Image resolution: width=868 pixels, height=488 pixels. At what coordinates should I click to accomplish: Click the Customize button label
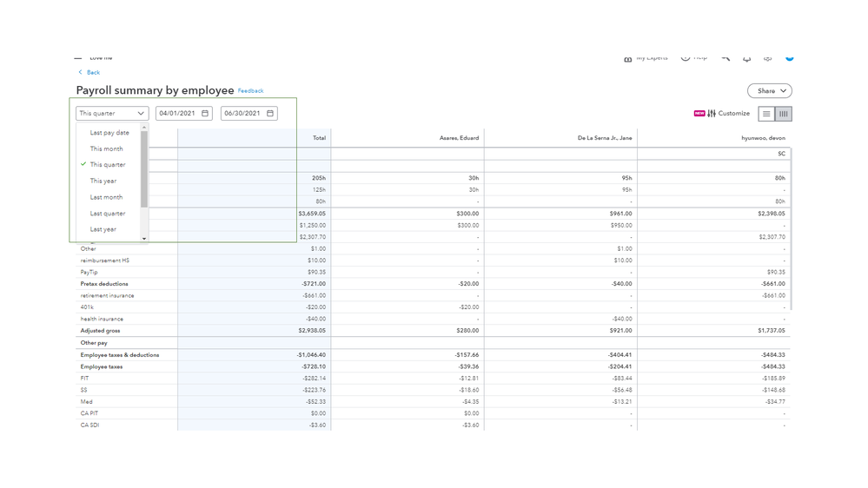click(734, 114)
